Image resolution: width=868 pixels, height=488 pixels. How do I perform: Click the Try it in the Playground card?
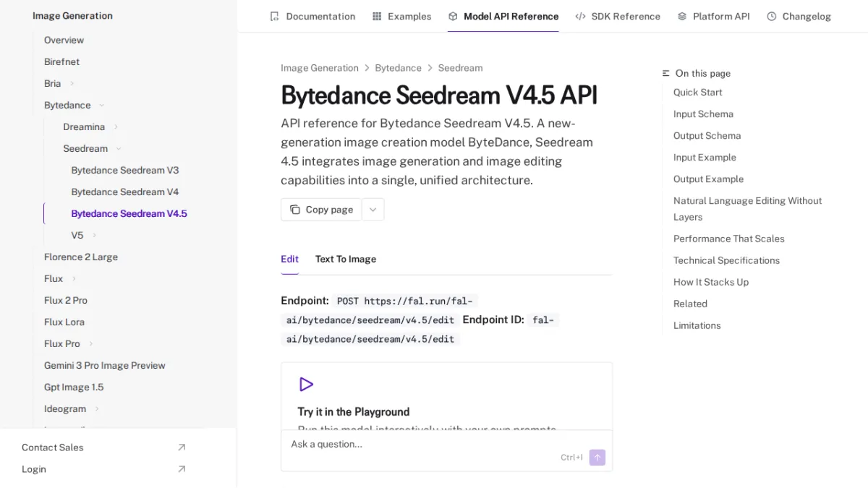(x=446, y=397)
